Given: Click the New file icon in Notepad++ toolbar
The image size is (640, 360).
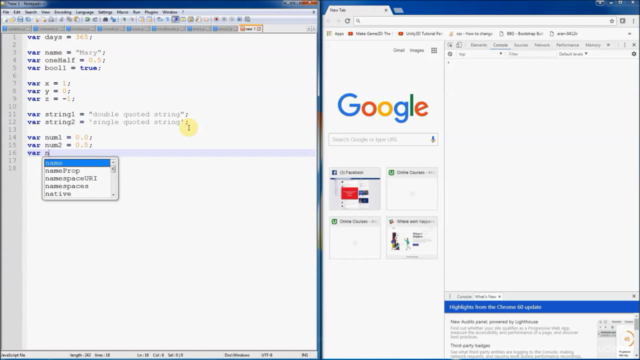Looking at the screenshot, I should (x=6, y=19).
